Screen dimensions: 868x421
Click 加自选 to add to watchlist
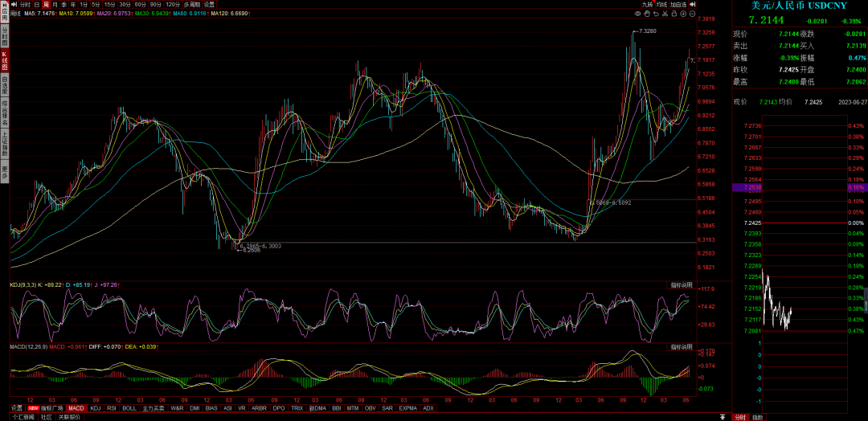[678, 5]
